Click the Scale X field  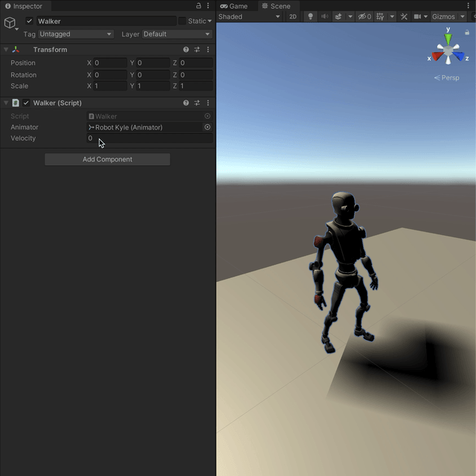pos(110,86)
